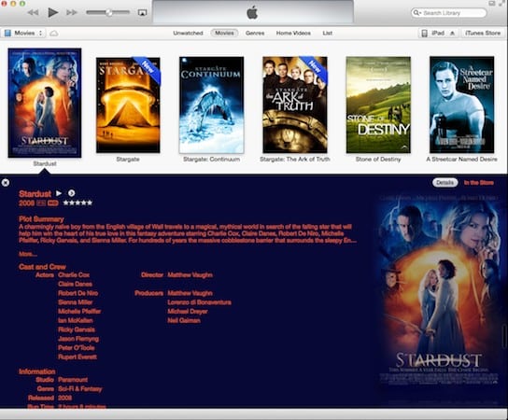Open the Movies library dropdown
508x420 pixels.
tap(23, 33)
